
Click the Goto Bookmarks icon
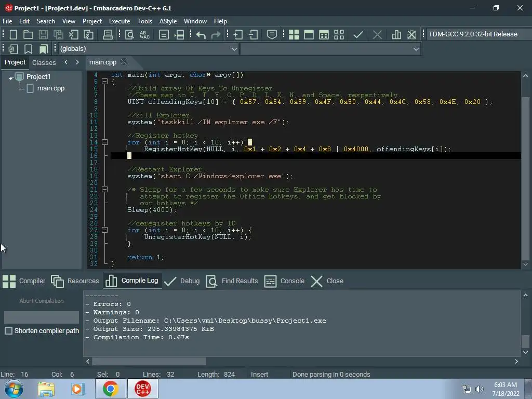pos(43,49)
